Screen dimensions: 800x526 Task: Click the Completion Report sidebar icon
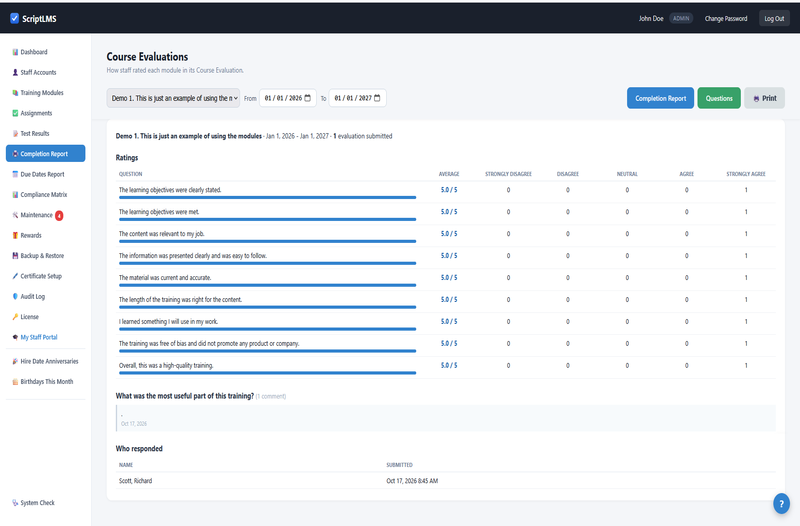click(15, 154)
